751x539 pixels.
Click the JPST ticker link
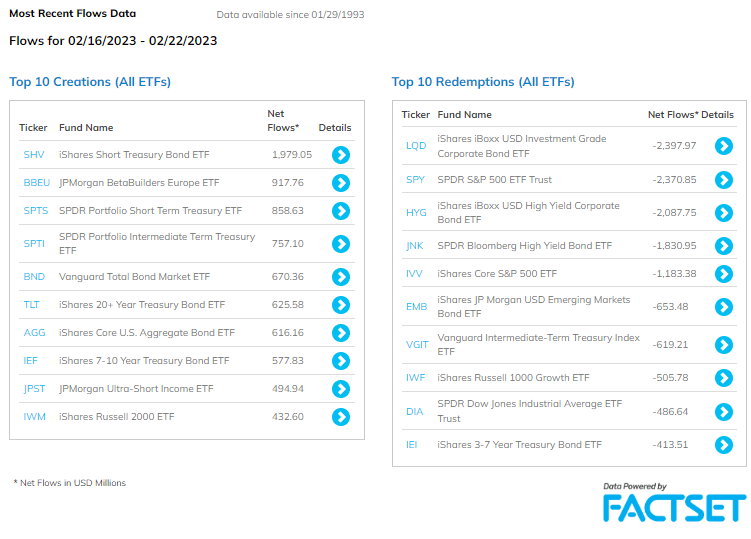click(34, 389)
